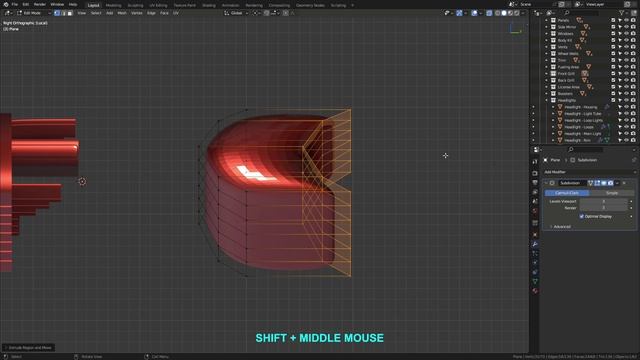Screen dimensions: 640x360
Task: Click the Select menu in viewport header
Action: (96, 13)
